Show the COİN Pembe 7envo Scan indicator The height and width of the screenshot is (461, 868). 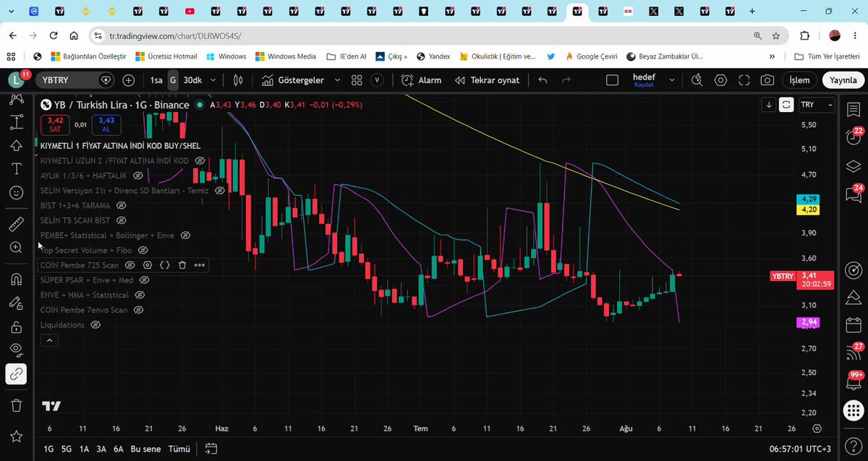tap(138, 310)
